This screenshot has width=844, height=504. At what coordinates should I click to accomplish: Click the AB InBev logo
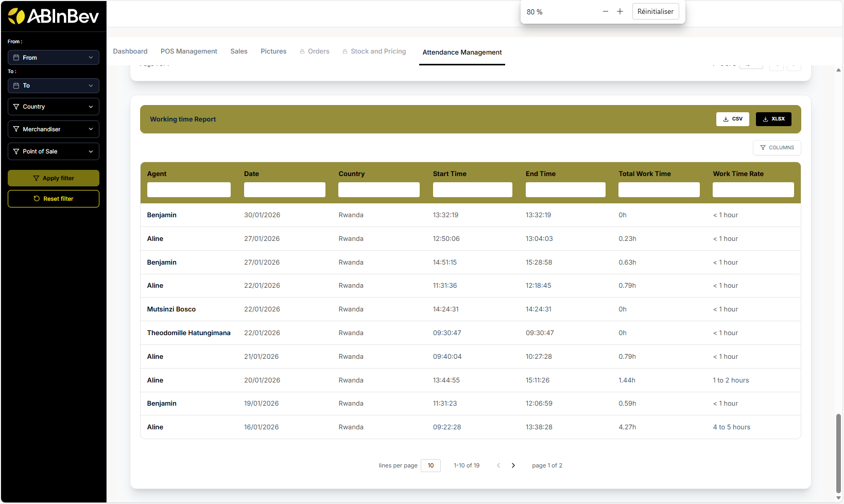[x=53, y=16]
